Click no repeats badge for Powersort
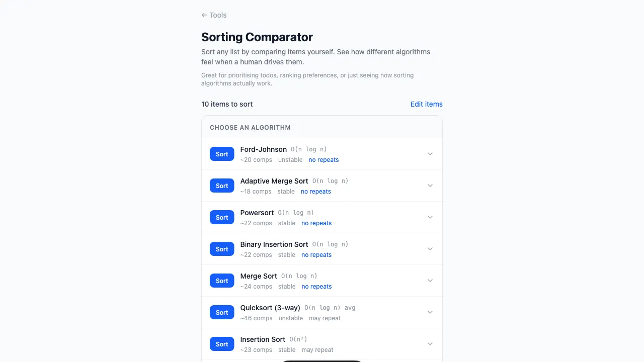The image size is (644, 362). 316,223
